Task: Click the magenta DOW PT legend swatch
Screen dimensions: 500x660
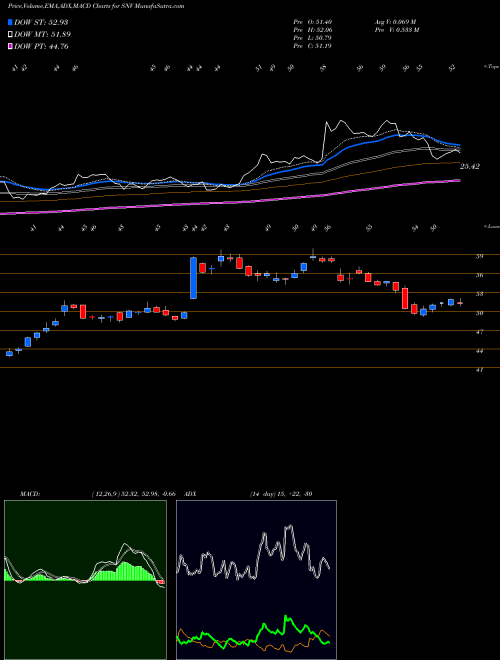Action: (10, 46)
